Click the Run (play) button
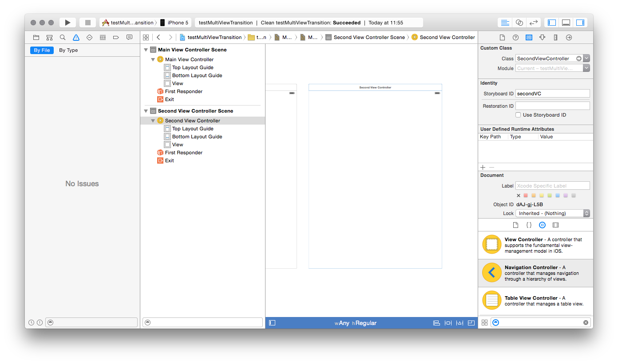This screenshot has height=364, width=618. click(67, 23)
